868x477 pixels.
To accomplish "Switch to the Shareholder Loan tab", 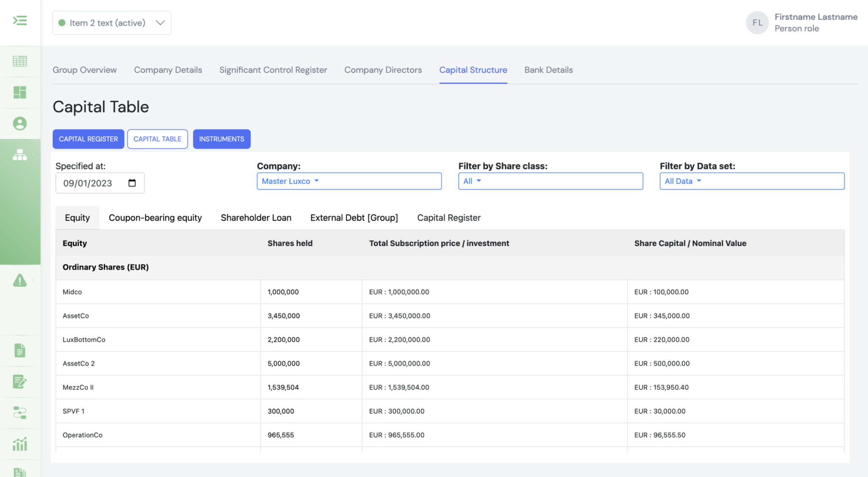I will pyautogui.click(x=256, y=217).
